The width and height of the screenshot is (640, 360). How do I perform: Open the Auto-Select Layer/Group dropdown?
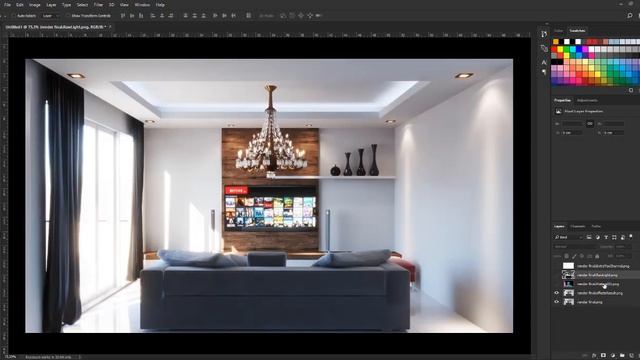pos(51,16)
